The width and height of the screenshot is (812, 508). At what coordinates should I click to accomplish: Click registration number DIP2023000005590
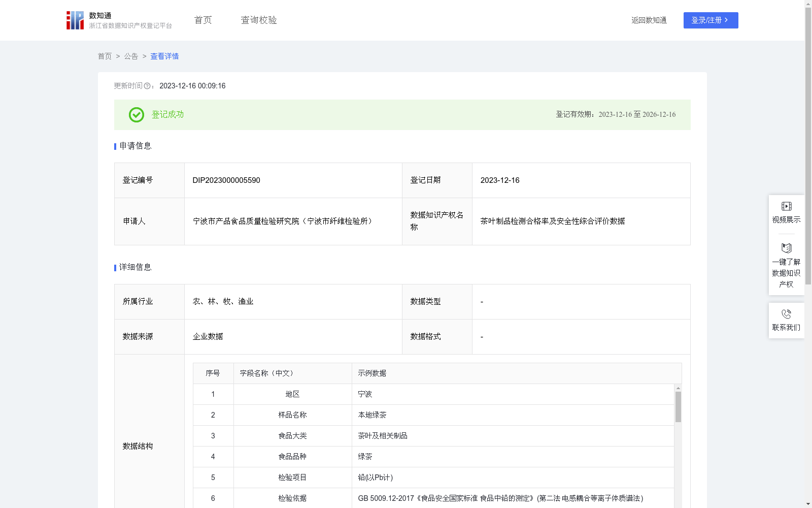[226, 180]
